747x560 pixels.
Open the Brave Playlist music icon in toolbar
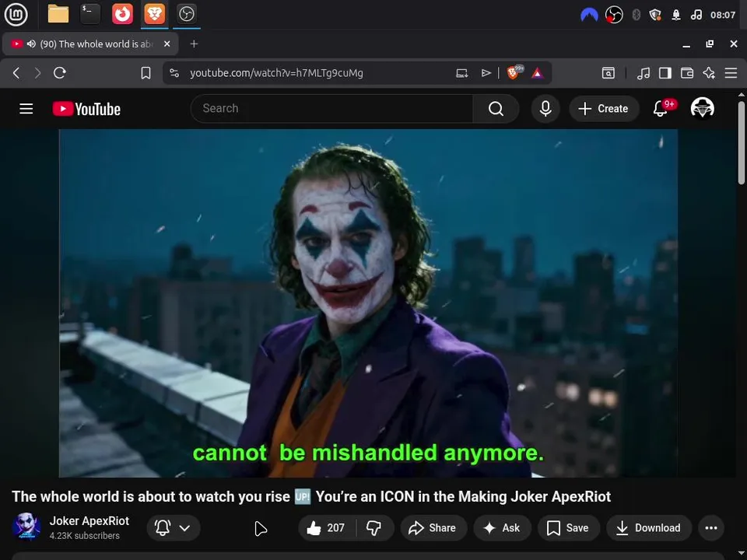point(644,73)
